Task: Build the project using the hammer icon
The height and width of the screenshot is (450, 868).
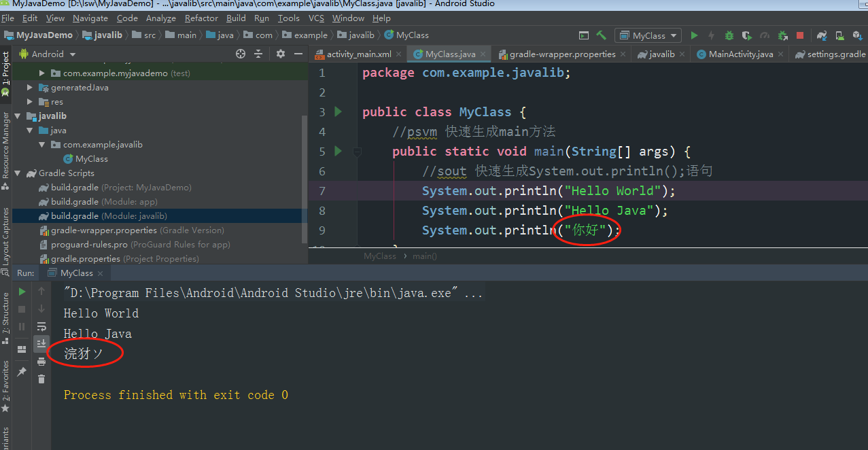Action: (600, 35)
